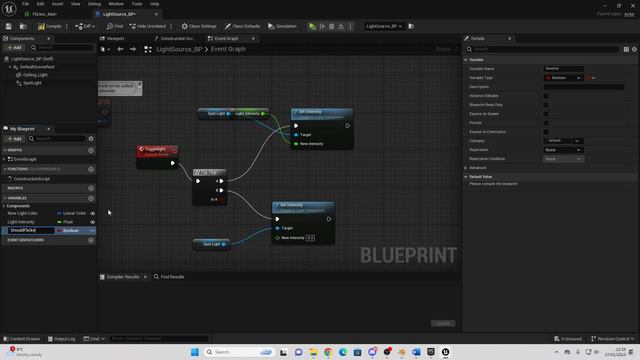Start Simulation from toolbar
Image resolution: width=640 pixels, height=360 pixels.
point(282,26)
